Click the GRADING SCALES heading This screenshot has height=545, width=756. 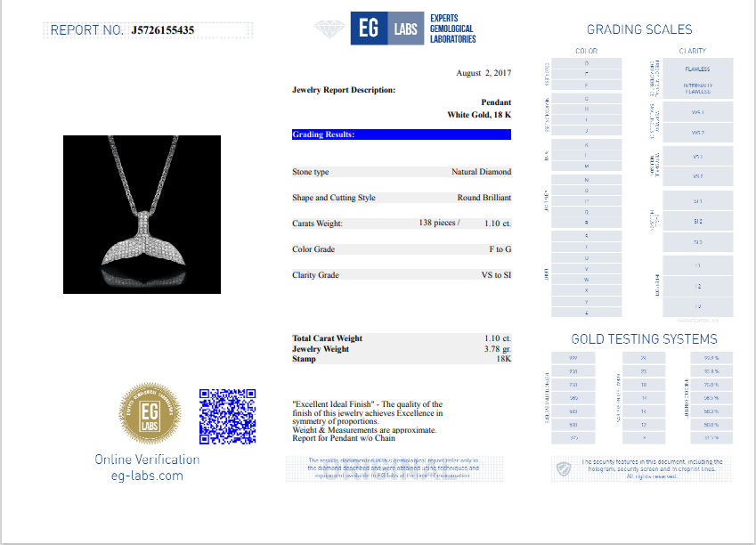tap(639, 29)
